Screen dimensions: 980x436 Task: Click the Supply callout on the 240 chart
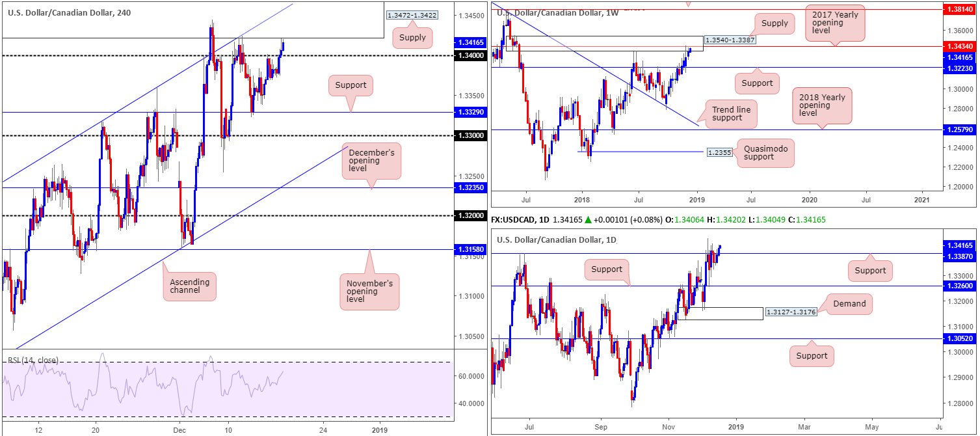[414, 38]
